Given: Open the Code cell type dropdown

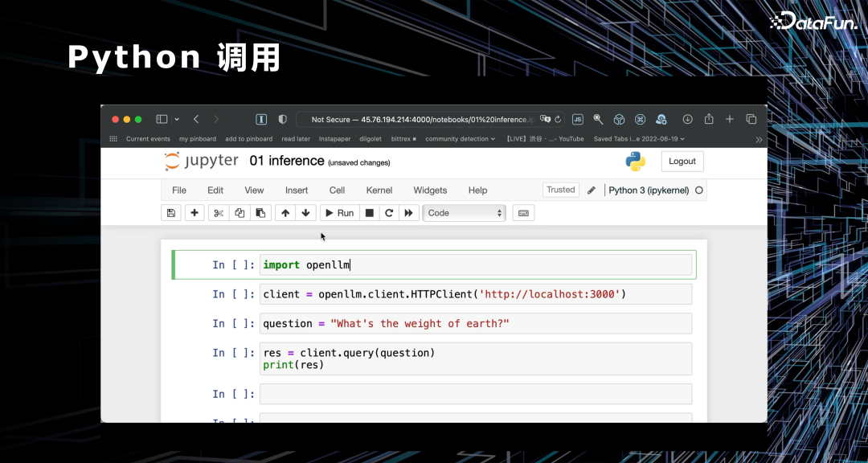Looking at the screenshot, I should click(x=465, y=213).
